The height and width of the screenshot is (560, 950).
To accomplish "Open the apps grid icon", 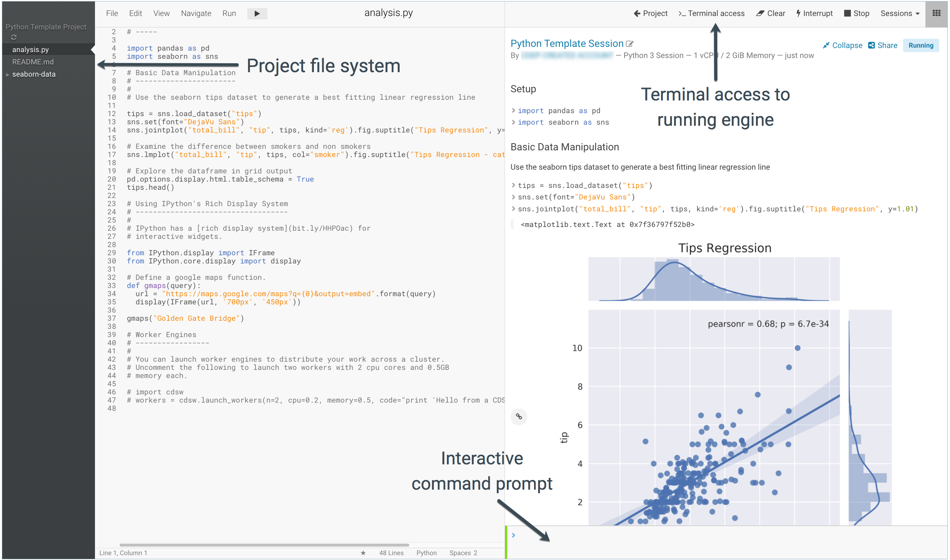I will click(936, 13).
